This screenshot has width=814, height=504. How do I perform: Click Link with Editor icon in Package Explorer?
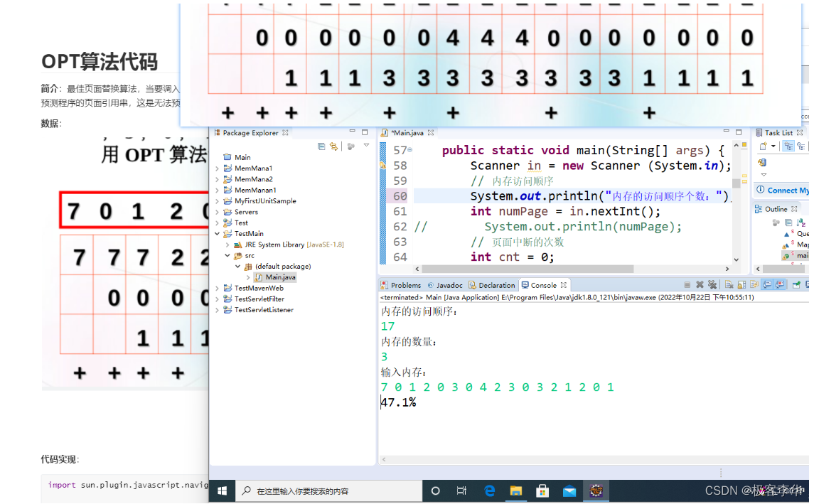point(333,147)
